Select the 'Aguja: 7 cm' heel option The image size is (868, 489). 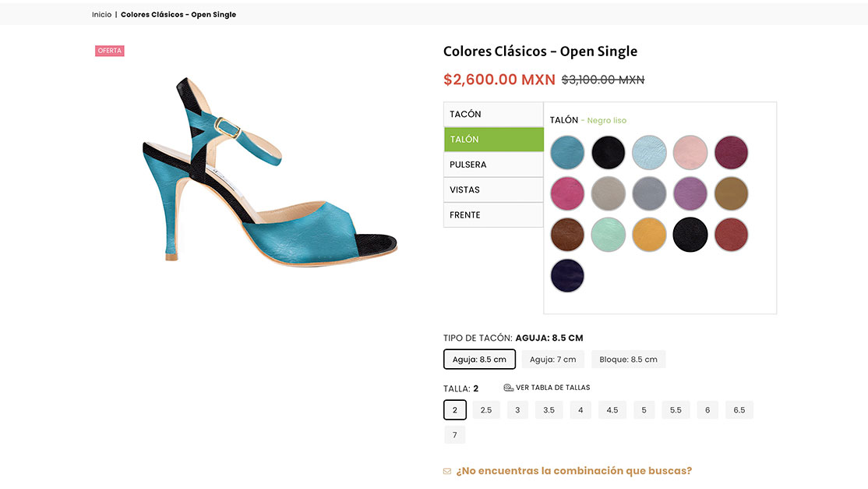coord(554,359)
